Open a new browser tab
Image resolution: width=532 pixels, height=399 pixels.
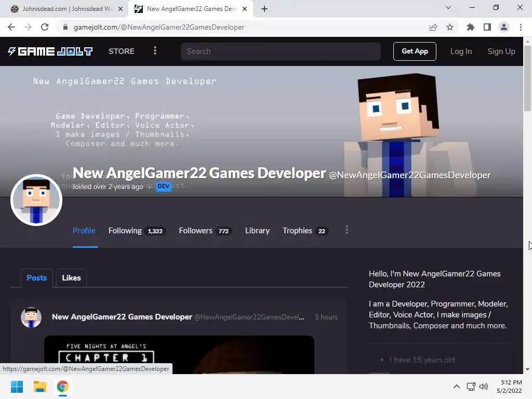pos(264,9)
